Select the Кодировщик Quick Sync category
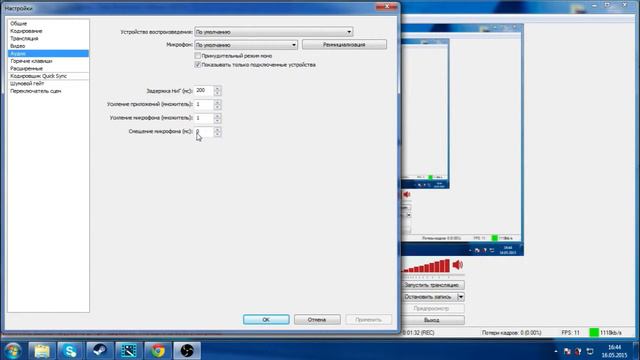The height and width of the screenshot is (360, 640). [x=48, y=76]
